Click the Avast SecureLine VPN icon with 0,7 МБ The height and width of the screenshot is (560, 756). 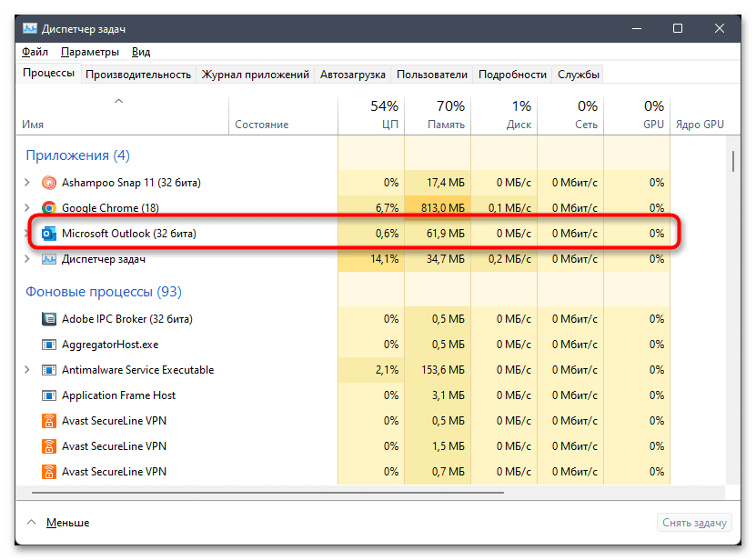(x=49, y=472)
